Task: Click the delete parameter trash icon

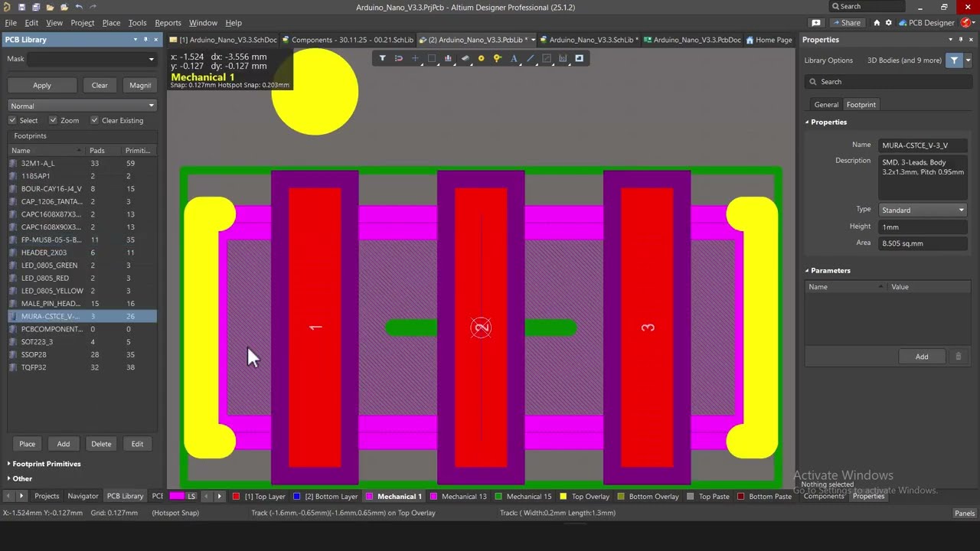Action: [x=958, y=357]
